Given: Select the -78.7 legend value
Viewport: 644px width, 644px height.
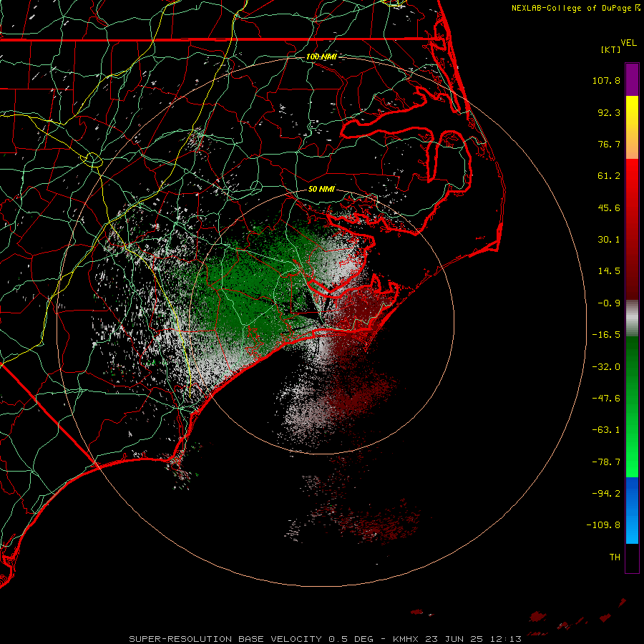Looking at the screenshot, I should coord(606,462).
